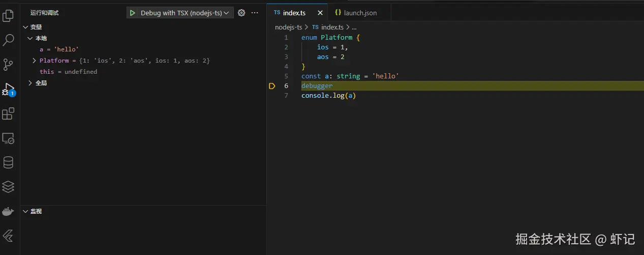Open the Docker view

[8, 211]
